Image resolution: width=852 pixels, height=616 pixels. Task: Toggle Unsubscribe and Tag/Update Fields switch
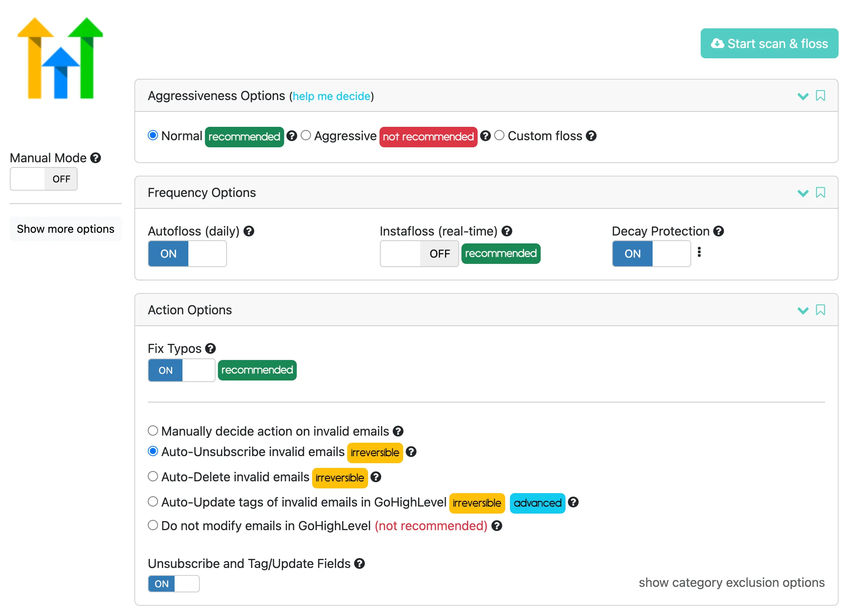point(174,584)
